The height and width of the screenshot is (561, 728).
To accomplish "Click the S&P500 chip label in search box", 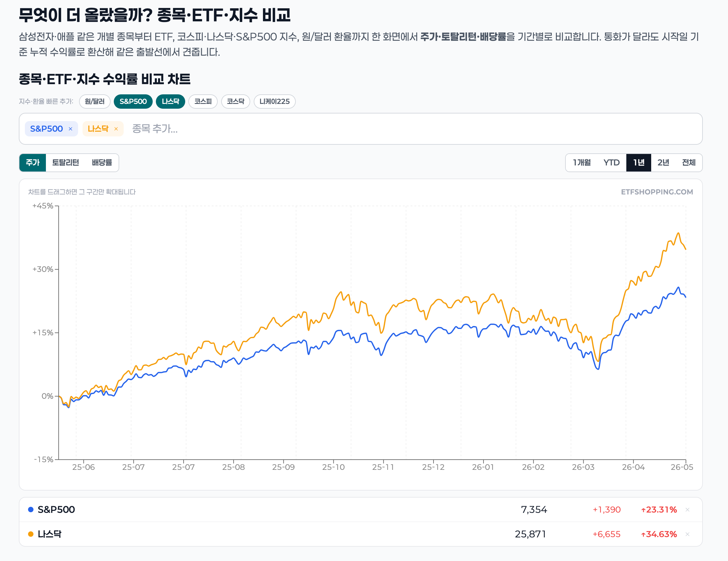I will pyautogui.click(x=46, y=129).
